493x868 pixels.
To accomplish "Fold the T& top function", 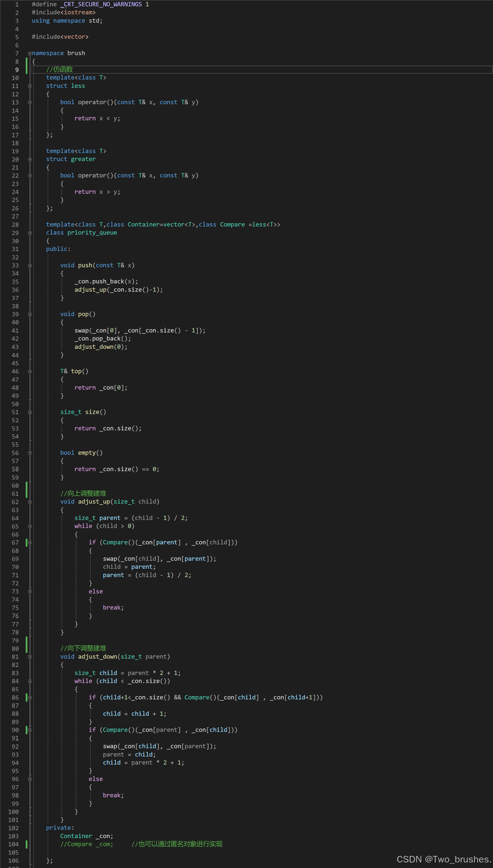I will (x=30, y=371).
